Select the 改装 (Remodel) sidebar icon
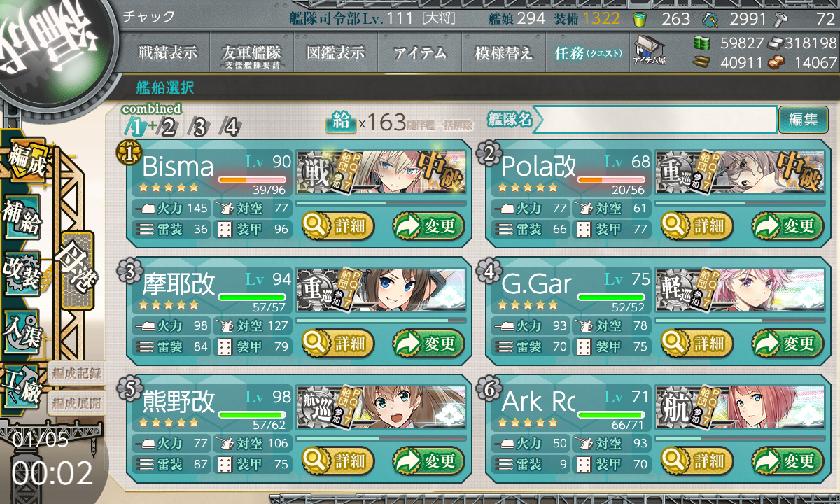 [x=22, y=274]
